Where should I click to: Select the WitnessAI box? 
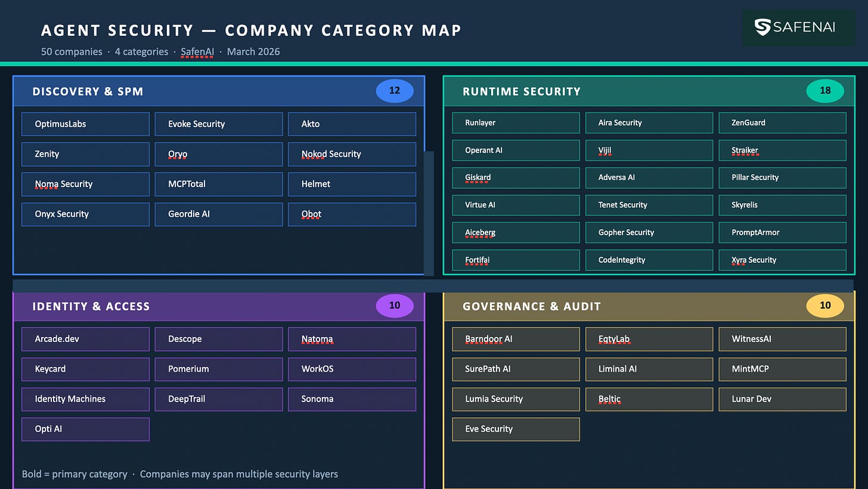(782, 339)
